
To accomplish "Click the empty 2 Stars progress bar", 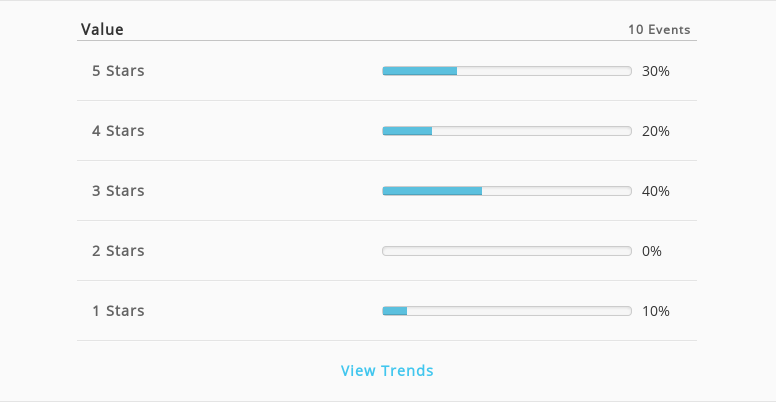I will pos(507,251).
